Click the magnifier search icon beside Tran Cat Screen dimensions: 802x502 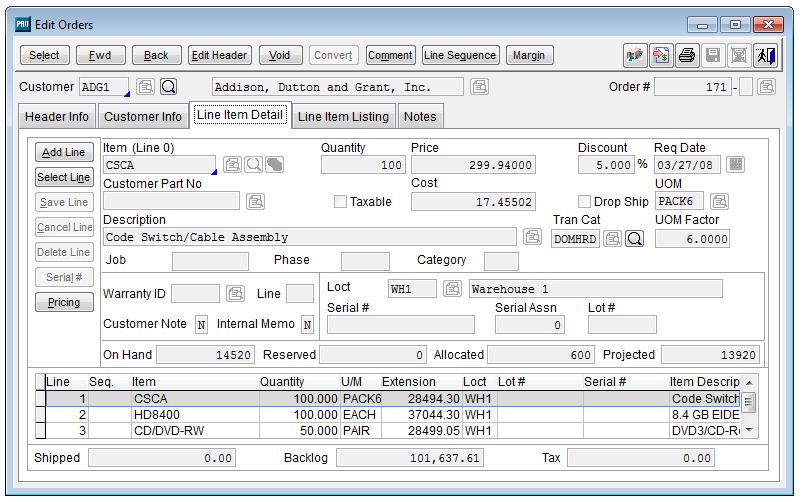pos(634,238)
